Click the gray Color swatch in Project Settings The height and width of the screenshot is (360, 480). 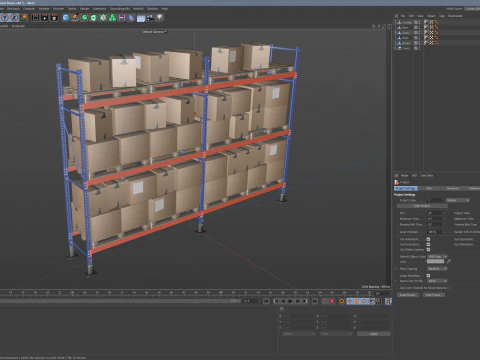(435, 262)
